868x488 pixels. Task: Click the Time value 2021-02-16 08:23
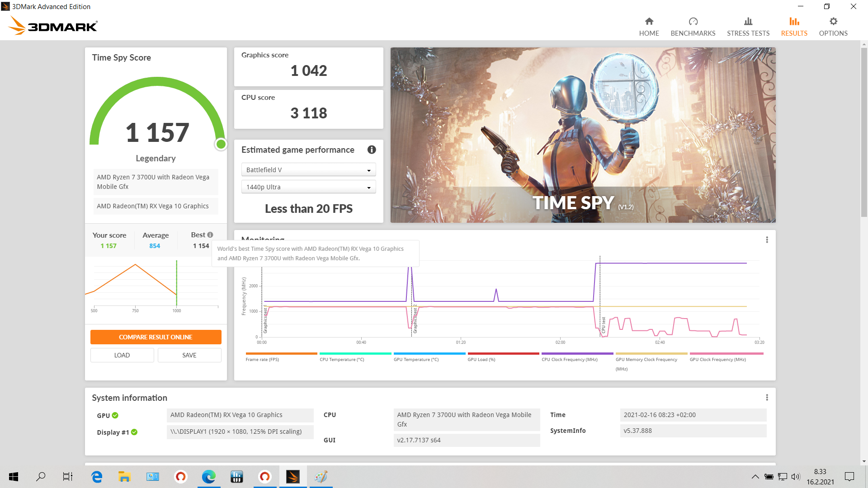(x=693, y=415)
